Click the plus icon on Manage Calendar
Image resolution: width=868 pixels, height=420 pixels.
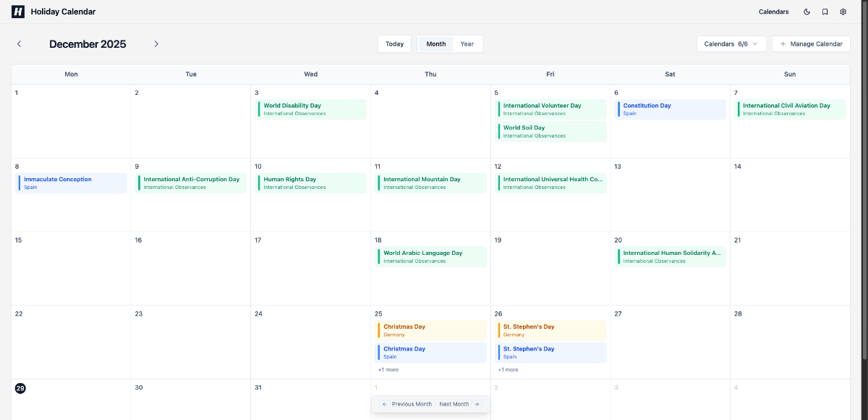[x=783, y=43]
